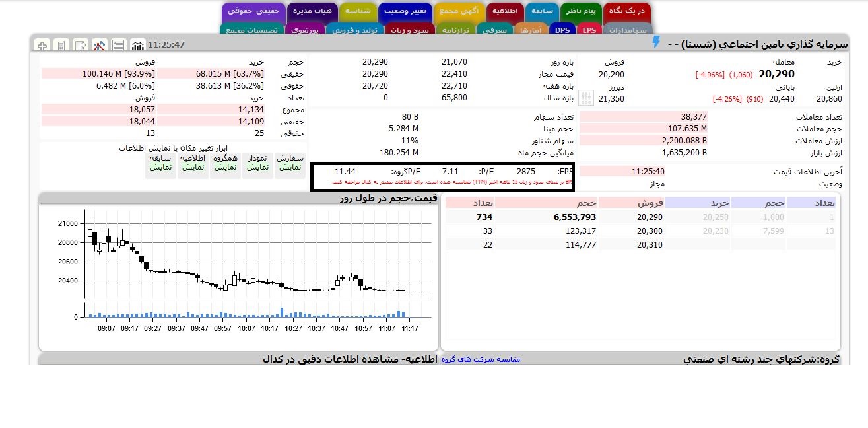This screenshot has height=428, width=868.
Task: Click the group P/E value 11.44
Action: click(x=345, y=171)
